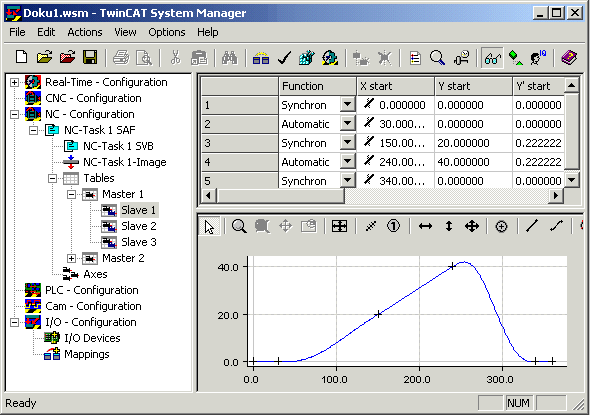Viewport: 590px width, 415px height.
Task: Select the arrow pointer tool in graph toolbar
Action: click(x=209, y=227)
